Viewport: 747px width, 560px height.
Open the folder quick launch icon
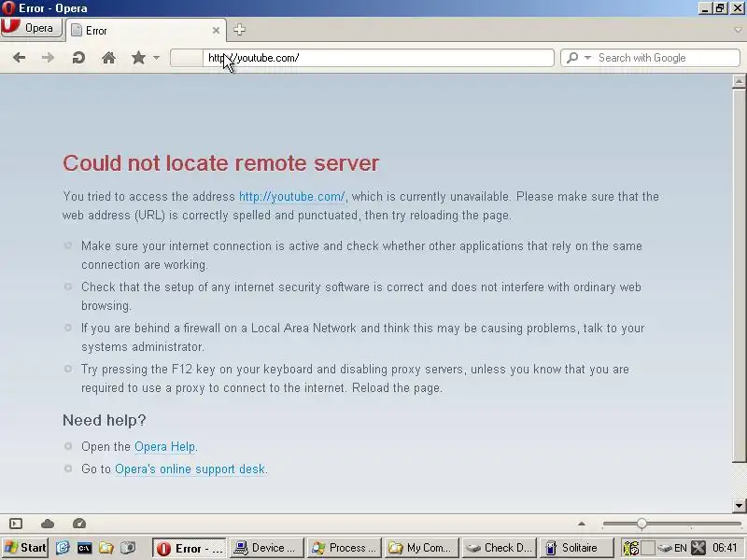(106, 548)
